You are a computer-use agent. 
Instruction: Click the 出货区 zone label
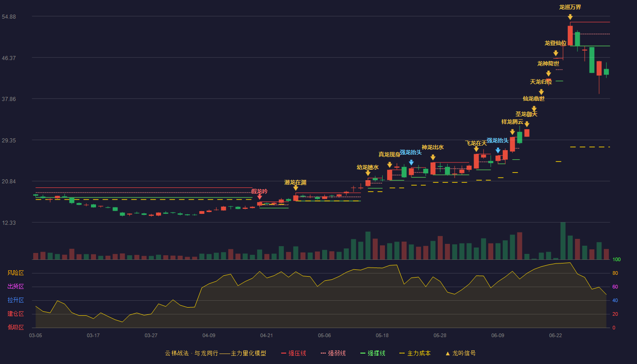(16, 287)
